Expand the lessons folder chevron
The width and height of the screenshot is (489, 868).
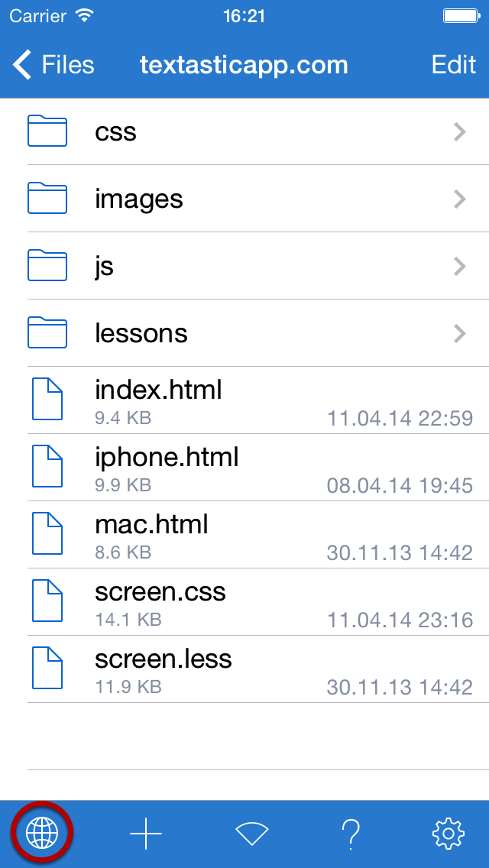(460, 333)
